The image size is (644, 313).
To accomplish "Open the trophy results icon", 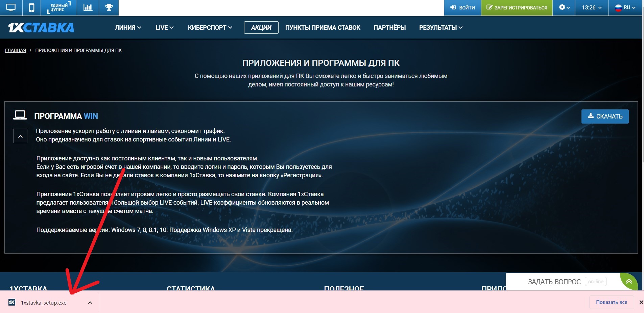I will click(109, 7).
